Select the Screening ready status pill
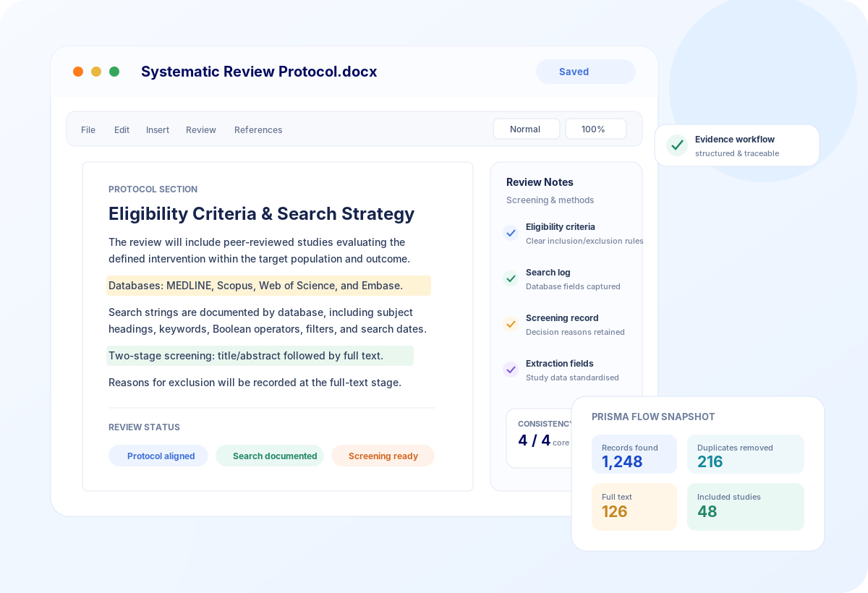 point(383,456)
